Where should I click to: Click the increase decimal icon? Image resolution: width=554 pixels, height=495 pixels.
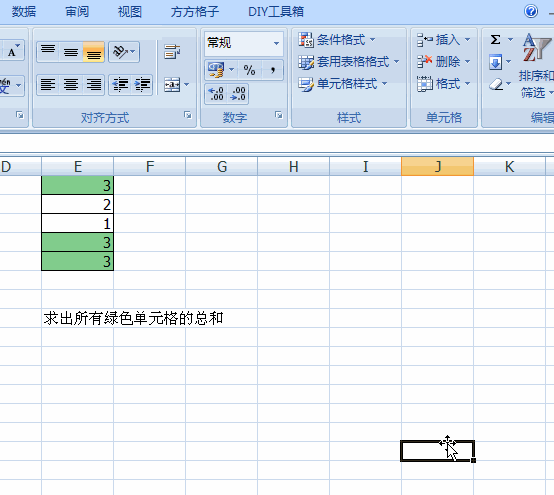coord(216,94)
